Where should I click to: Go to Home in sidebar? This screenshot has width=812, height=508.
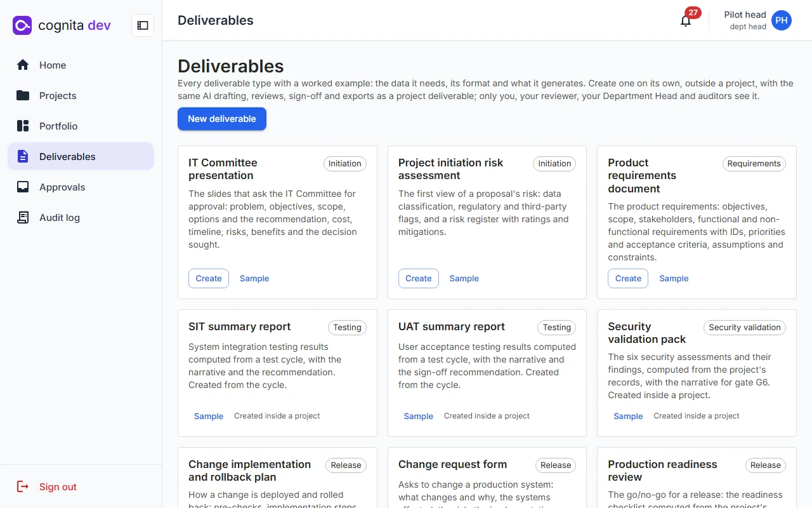[81, 65]
